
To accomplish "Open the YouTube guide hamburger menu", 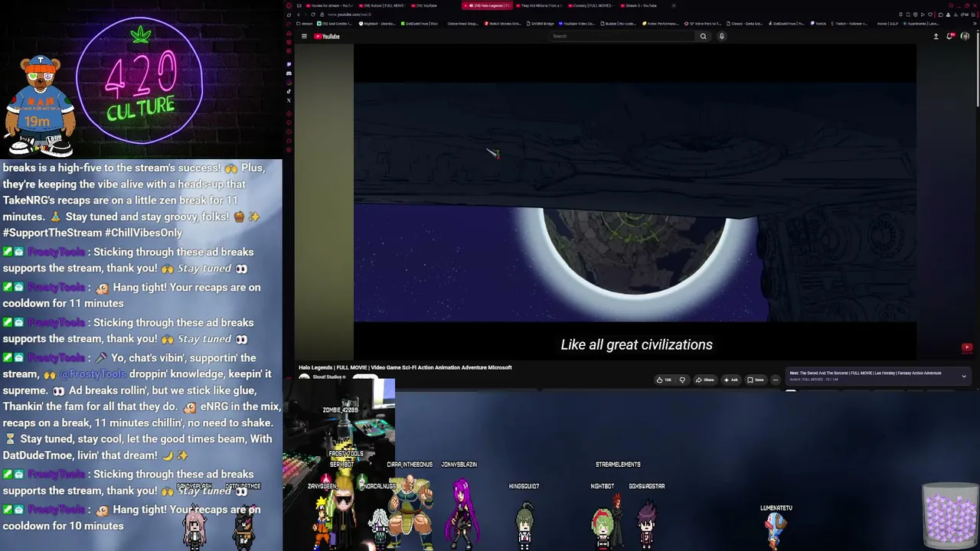I will point(304,36).
